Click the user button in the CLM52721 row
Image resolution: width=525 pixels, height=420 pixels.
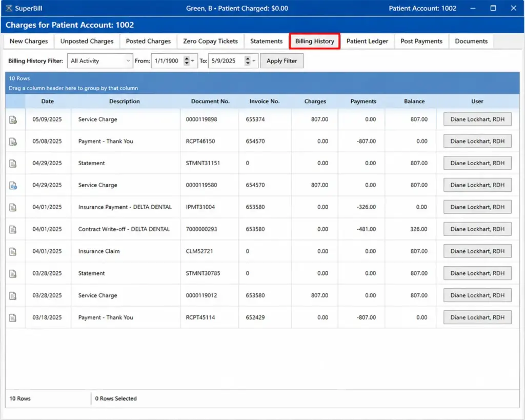(477, 251)
